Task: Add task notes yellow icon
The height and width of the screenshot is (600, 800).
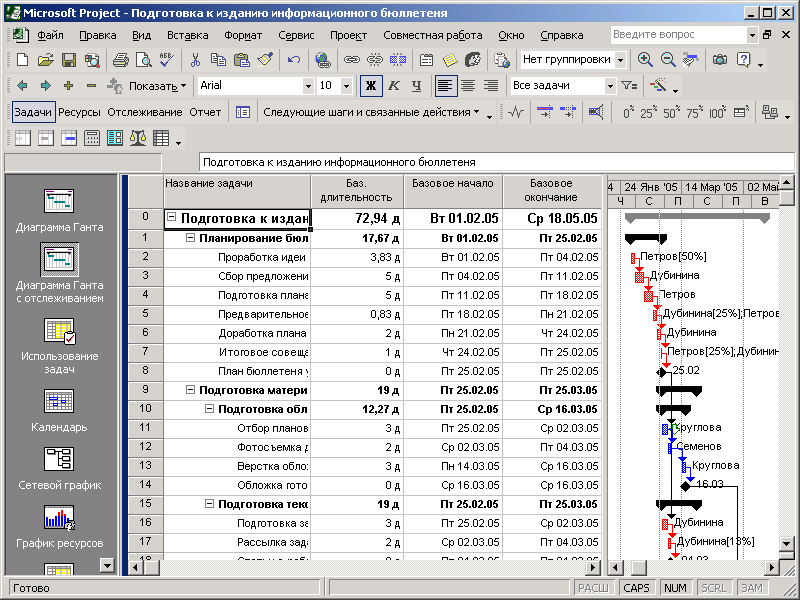Action: (450, 60)
